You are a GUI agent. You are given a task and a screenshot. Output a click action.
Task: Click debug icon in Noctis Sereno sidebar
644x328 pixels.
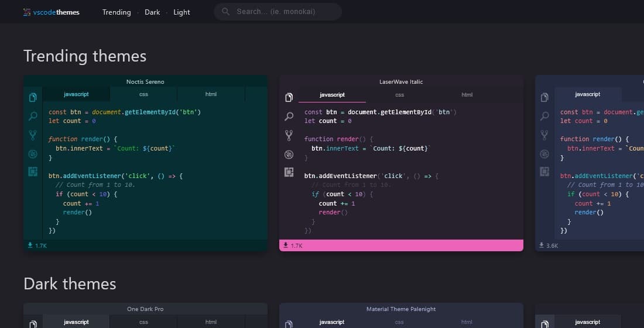[33, 154]
